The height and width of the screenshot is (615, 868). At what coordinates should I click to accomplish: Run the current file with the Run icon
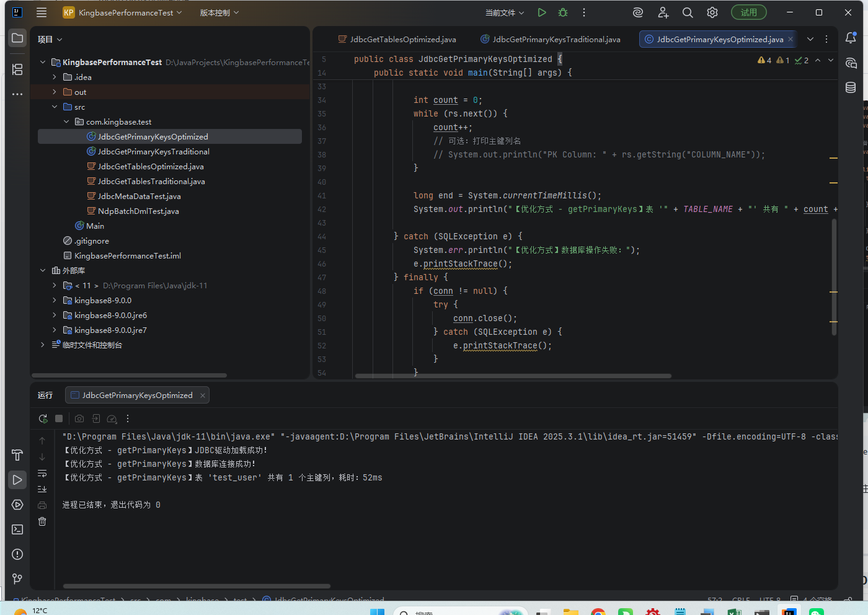(x=542, y=12)
